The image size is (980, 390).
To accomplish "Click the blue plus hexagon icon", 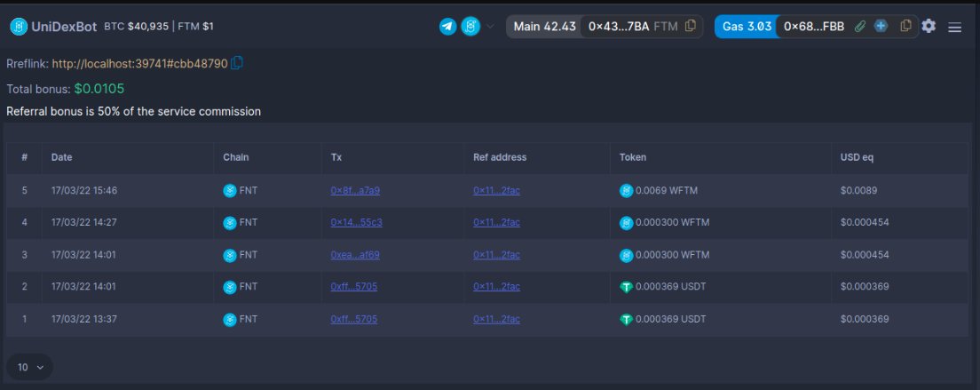I will (881, 27).
